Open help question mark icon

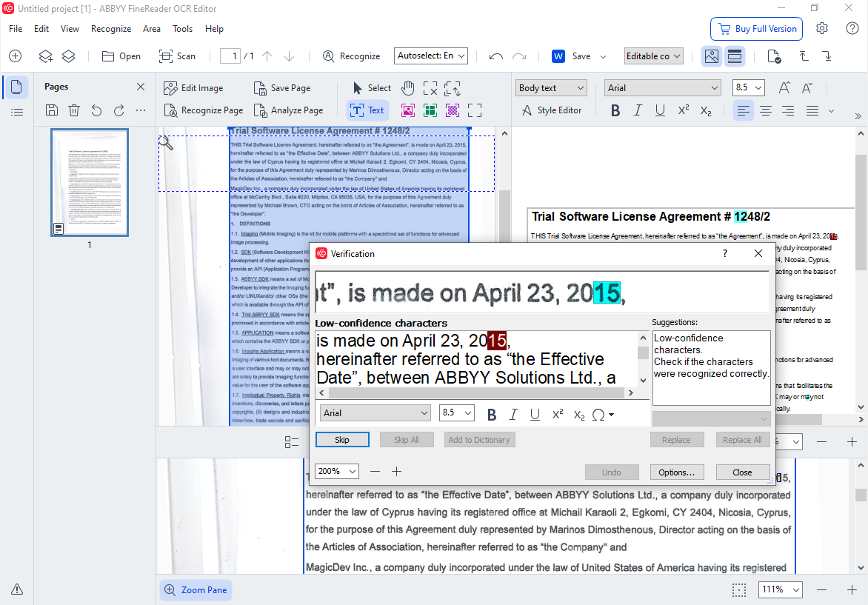pos(852,28)
